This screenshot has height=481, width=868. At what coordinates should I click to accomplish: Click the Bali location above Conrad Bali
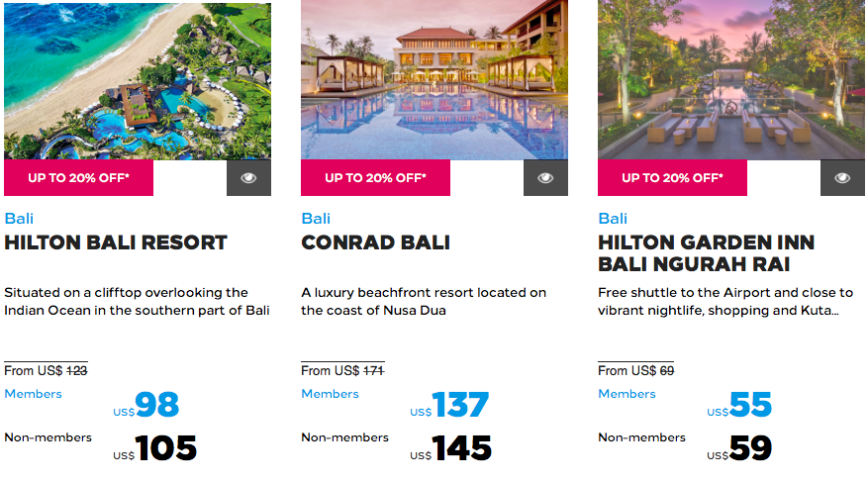pos(316,219)
